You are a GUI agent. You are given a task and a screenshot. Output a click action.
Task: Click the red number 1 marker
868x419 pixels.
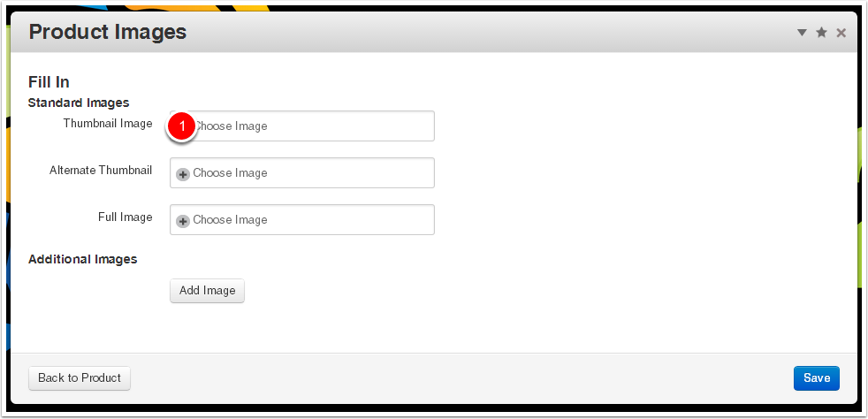(x=182, y=126)
